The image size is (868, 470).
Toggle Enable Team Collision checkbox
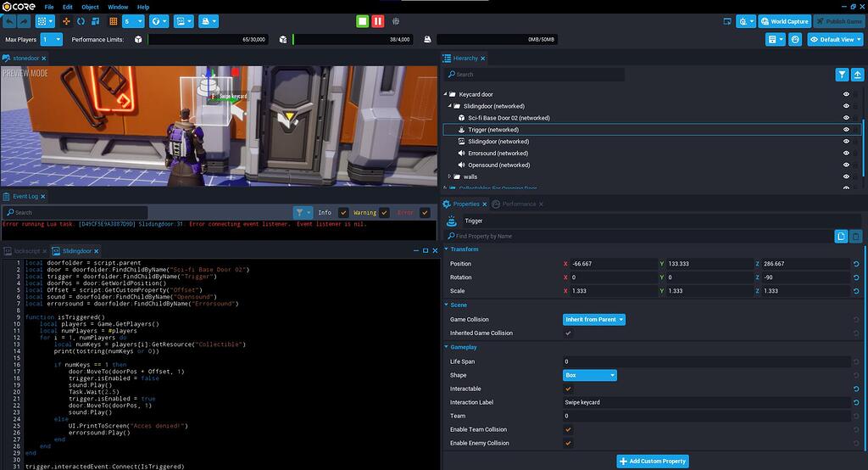(x=568, y=429)
